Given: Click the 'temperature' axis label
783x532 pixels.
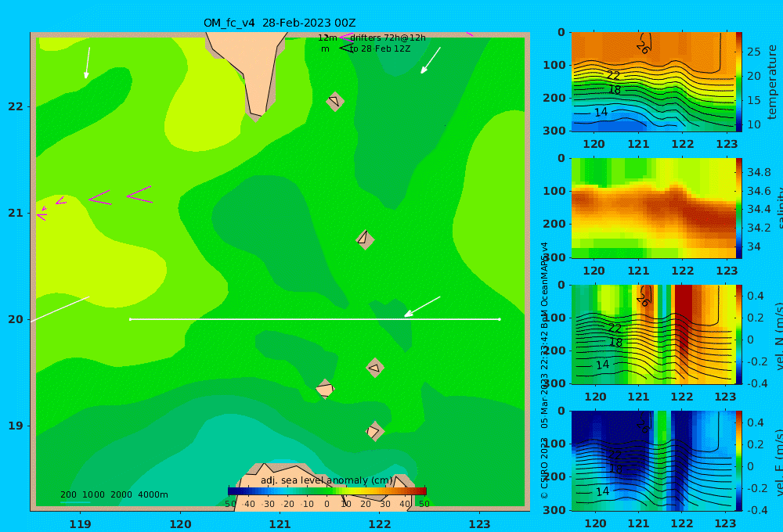Looking at the screenshot, I should pos(772,82).
